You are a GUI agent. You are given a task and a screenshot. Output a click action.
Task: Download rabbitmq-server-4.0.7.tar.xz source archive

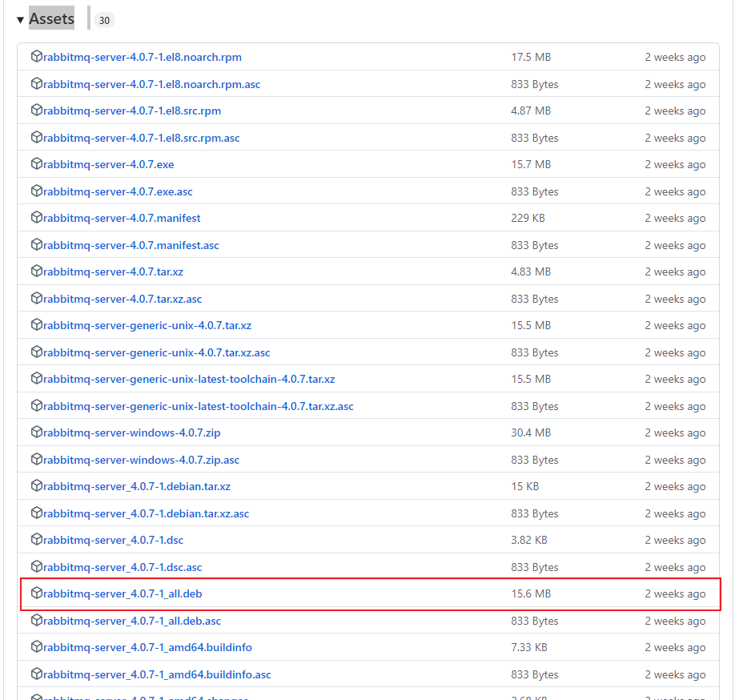click(x=114, y=272)
